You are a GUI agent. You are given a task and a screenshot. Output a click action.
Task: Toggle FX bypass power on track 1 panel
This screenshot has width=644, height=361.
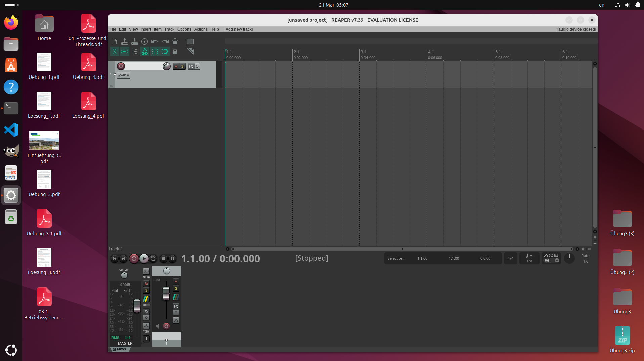[197, 66]
